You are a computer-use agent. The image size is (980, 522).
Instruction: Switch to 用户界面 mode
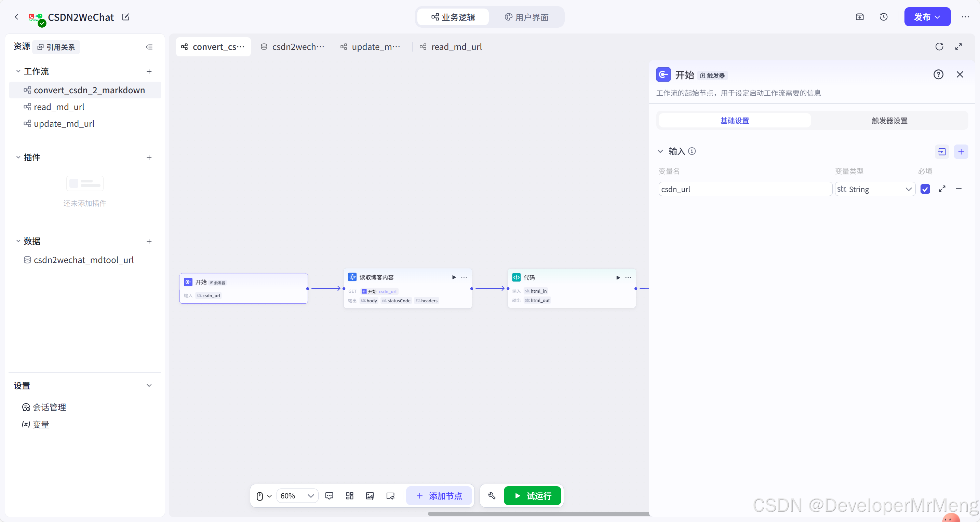[526, 17]
